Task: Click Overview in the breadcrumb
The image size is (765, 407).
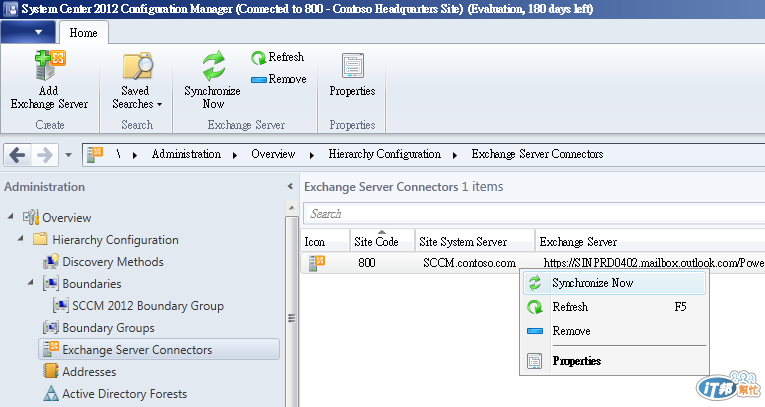Action: pyautogui.click(x=273, y=154)
